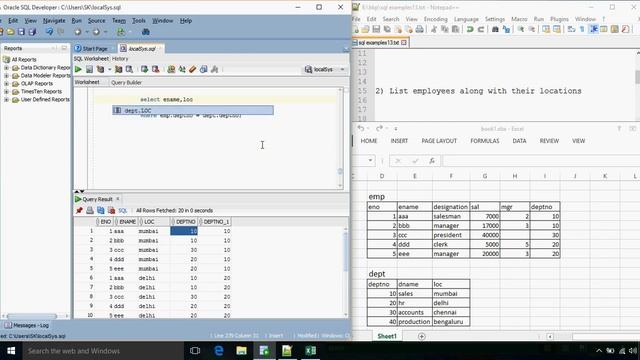The width and height of the screenshot is (640, 360).
Task: Open Notepad++ Encoding menu
Action: [x=436, y=19]
